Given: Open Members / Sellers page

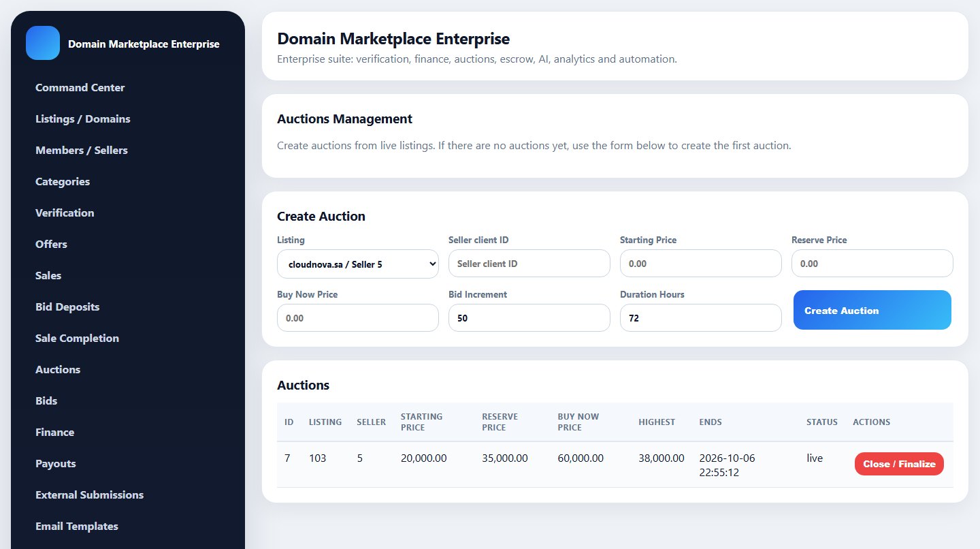Looking at the screenshot, I should (x=82, y=150).
